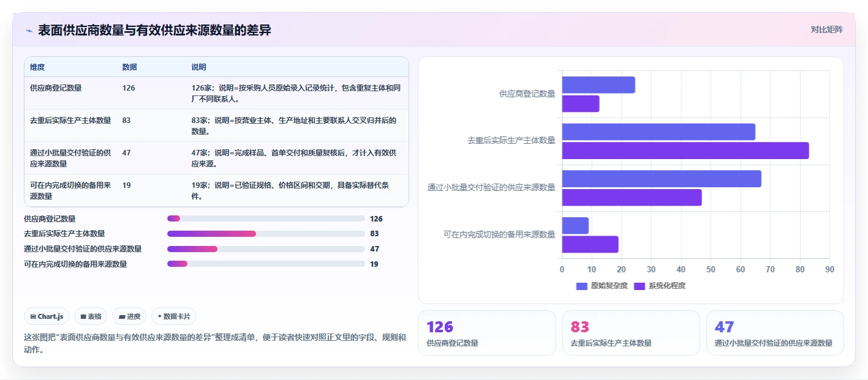Click the value 19 in the table
This screenshot has width=868, height=380.
(126, 185)
